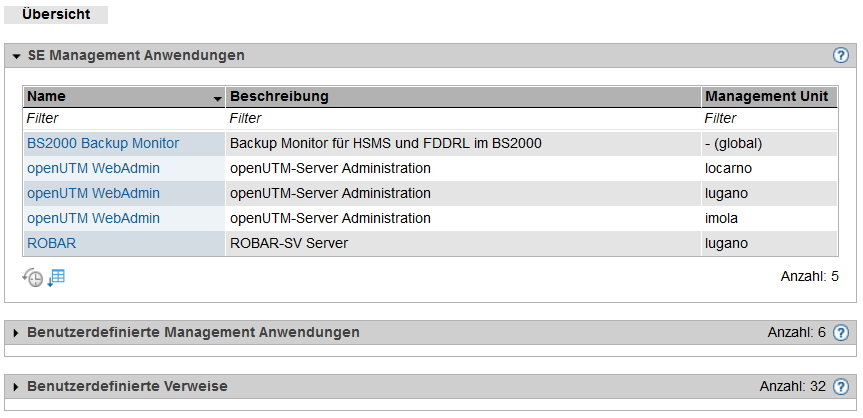Sort by the Beschreibung column header

coord(279,96)
